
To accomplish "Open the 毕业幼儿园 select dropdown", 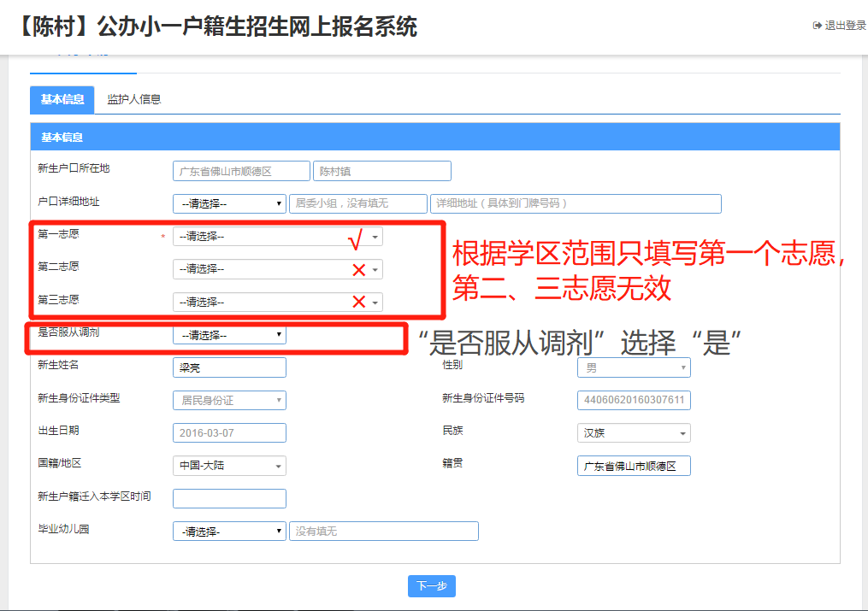I will coord(229,531).
